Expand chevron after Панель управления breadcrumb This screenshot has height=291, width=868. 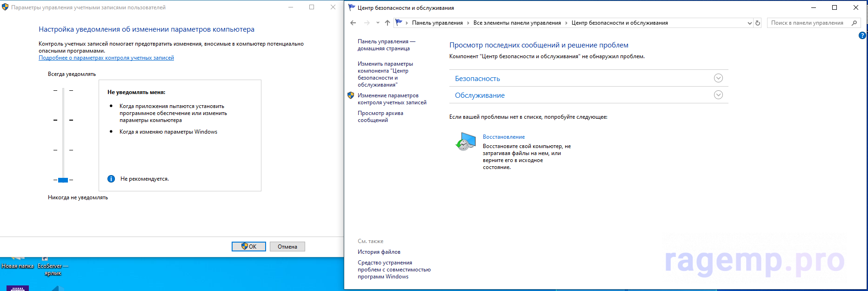pyautogui.click(x=468, y=23)
